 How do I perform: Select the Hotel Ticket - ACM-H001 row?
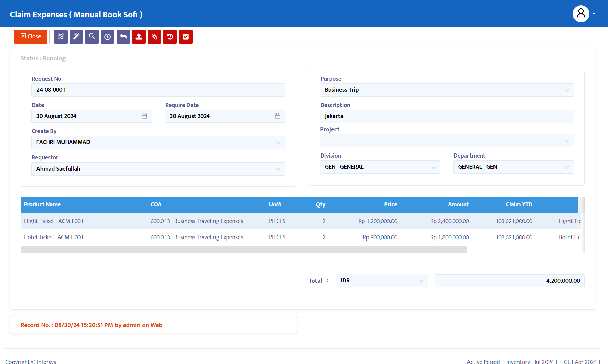[301, 237]
